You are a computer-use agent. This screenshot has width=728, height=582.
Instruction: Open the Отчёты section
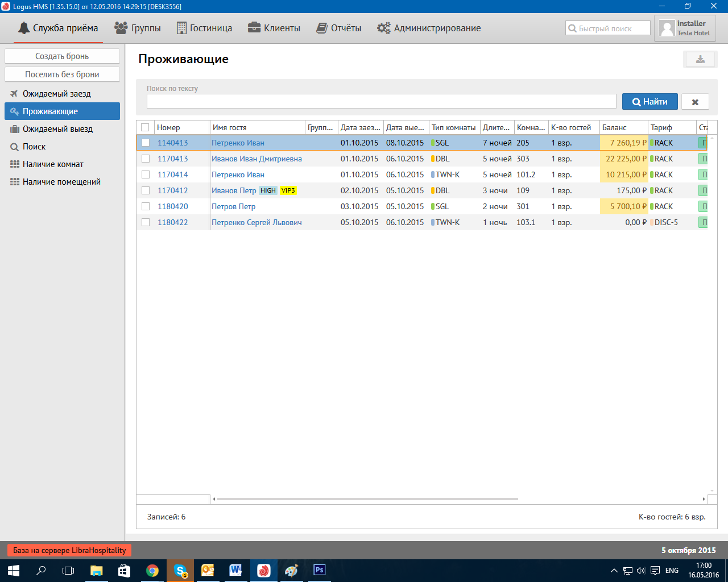coord(339,28)
